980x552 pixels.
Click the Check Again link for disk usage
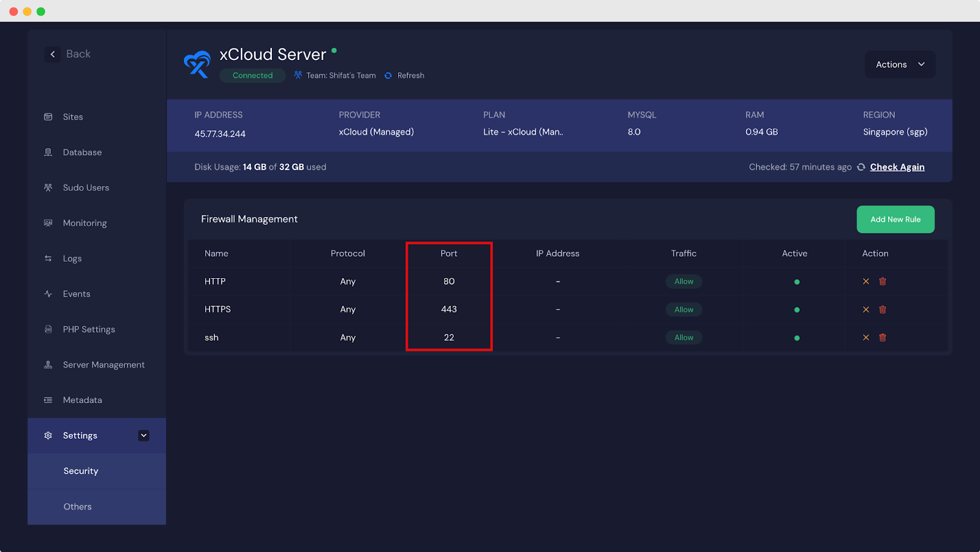click(897, 167)
